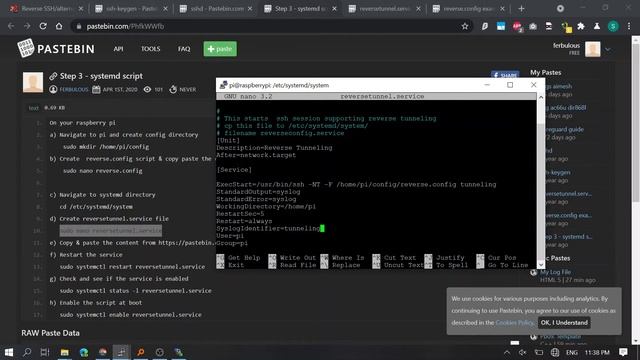Click the network globe tray icon
This screenshot has width=640, height=360.
tap(555, 352)
